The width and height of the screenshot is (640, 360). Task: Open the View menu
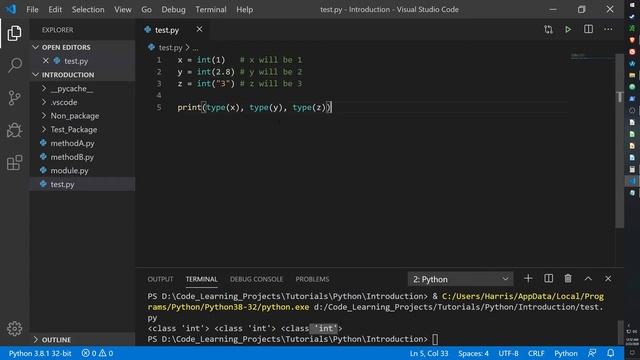(122, 9)
